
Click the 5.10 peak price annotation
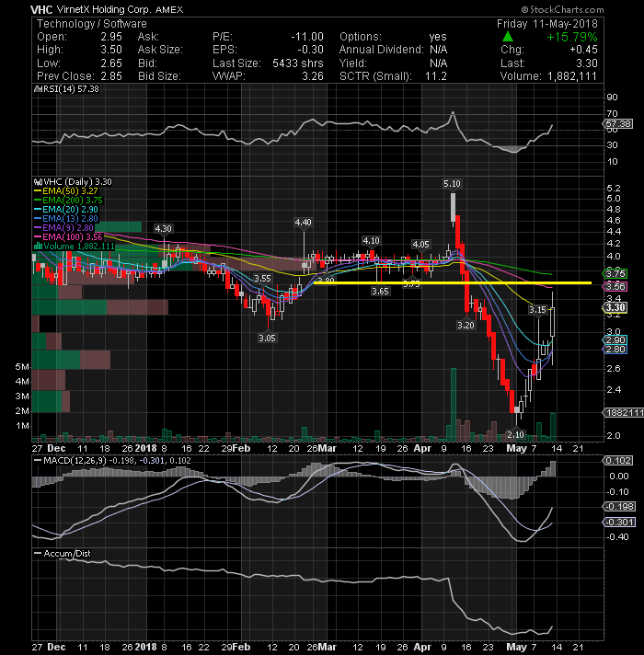pos(452,183)
